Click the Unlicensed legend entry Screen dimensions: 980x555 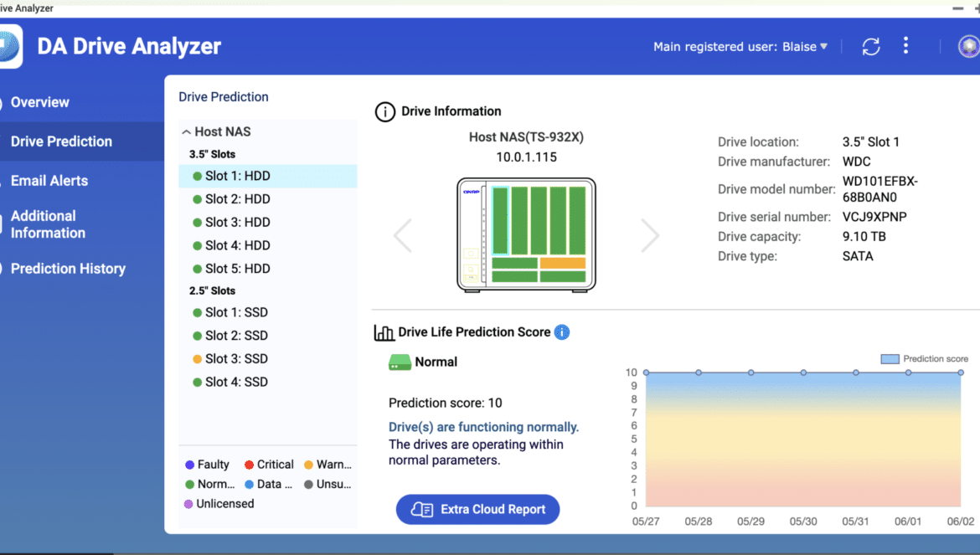click(219, 504)
